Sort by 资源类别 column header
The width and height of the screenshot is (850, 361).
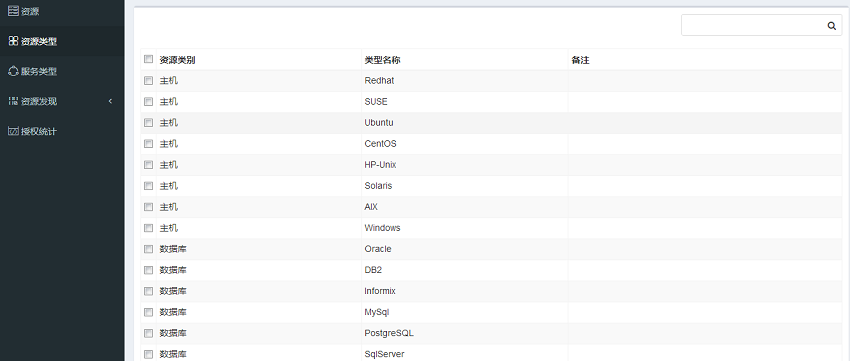coord(177,60)
